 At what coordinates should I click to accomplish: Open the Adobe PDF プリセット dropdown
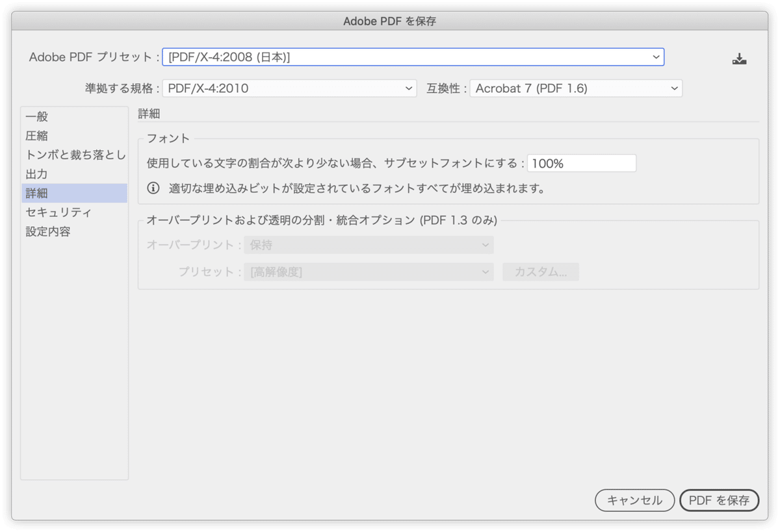[x=413, y=57]
